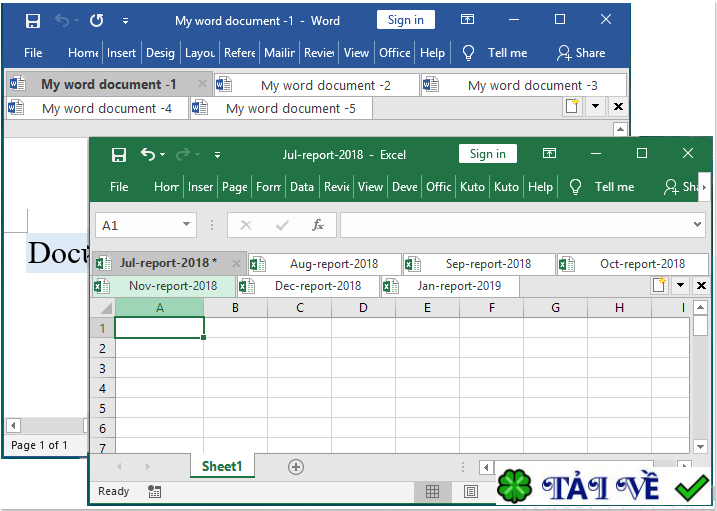The image size is (717, 511).
Task: Click Undo icon in Excel quick access toolbar
Action: coord(148,154)
